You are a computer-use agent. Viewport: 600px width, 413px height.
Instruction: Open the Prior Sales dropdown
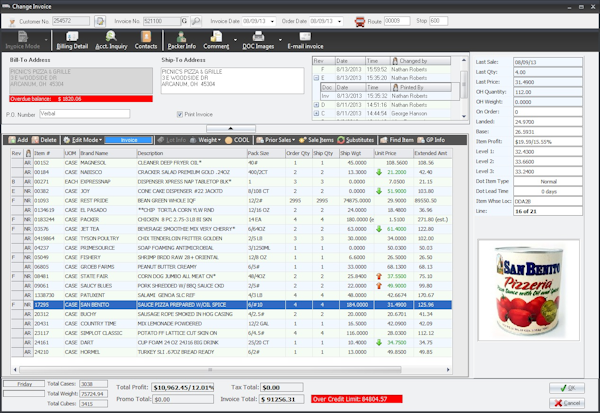point(276,140)
